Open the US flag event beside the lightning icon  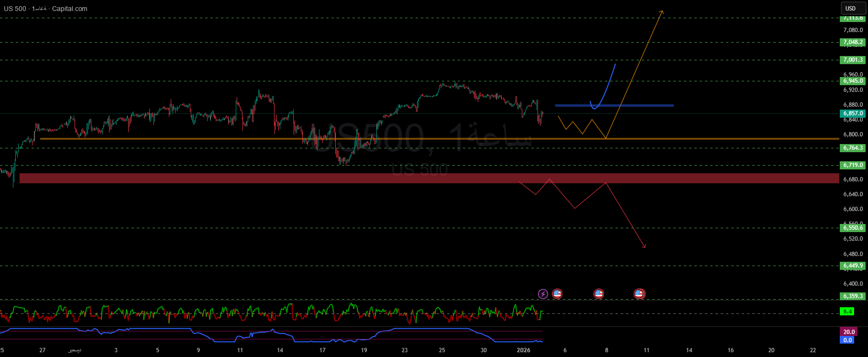point(557,294)
